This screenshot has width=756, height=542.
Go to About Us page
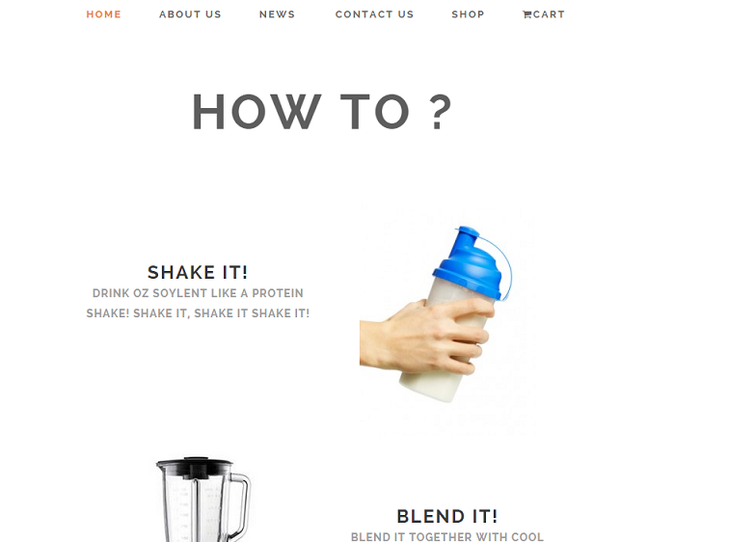(x=190, y=14)
